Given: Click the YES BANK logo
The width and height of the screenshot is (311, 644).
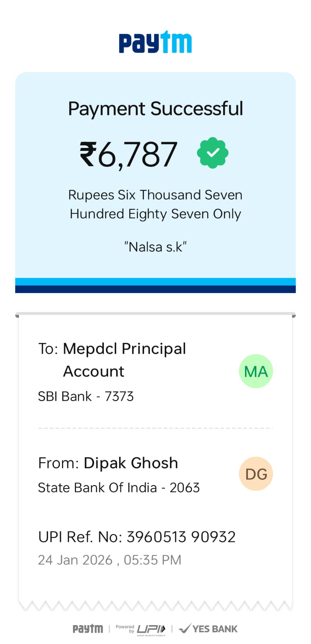Looking at the screenshot, I should [208, 629].
